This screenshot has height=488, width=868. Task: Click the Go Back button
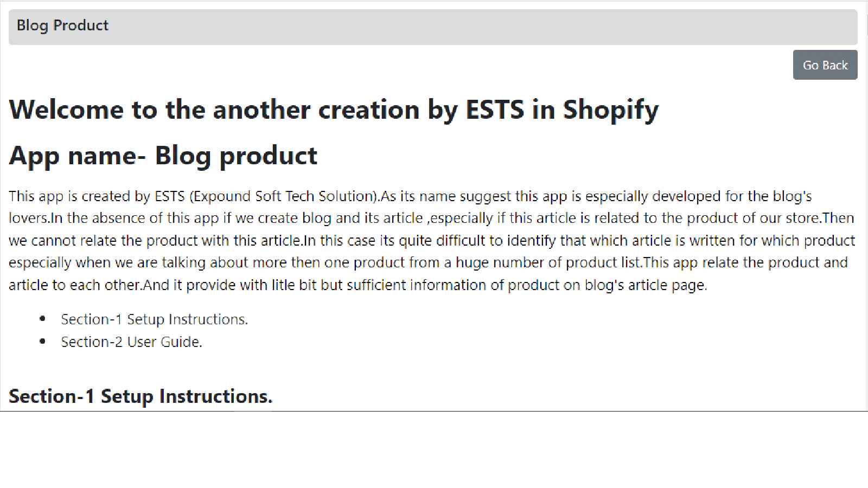point(825,65)
